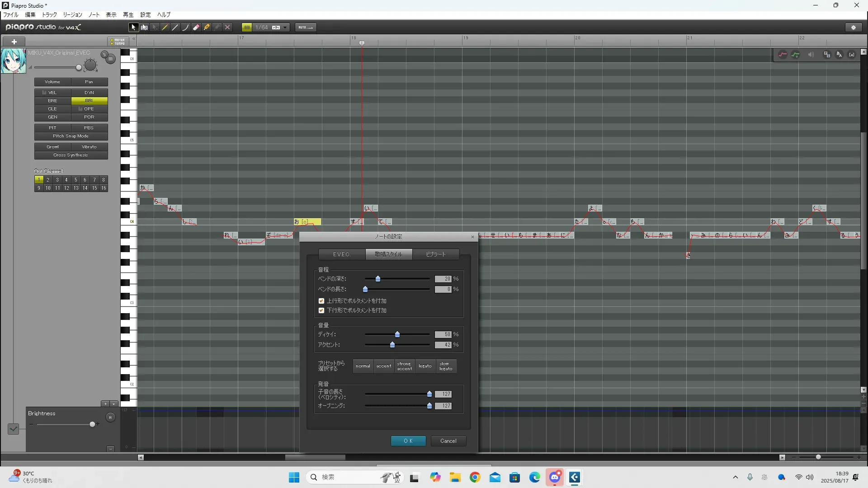Click the add track plus button
This screenshot has width=868, height=488.
tap(14, 42)
